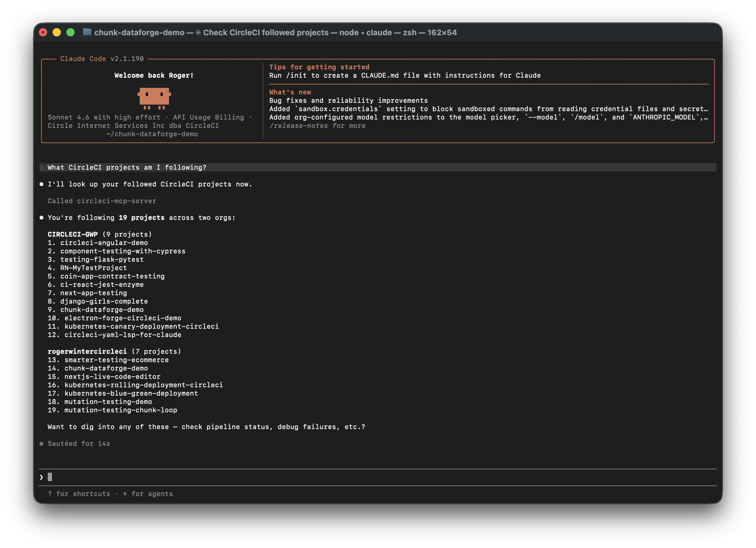Click "I'll look up your followed CircleCI projects" line
The width and height of the screenshot is (756, 548).
click(x=150, y=184)
